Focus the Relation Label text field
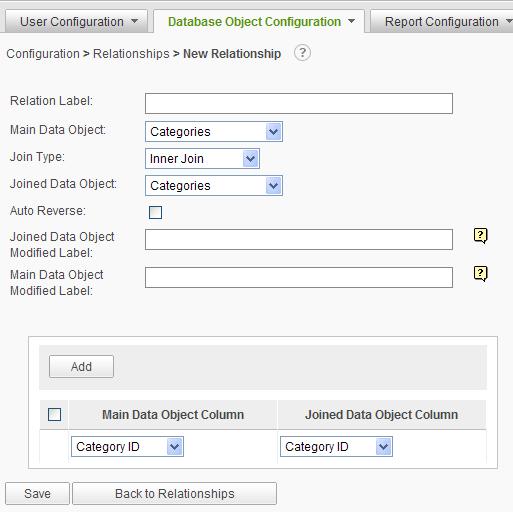Image resolution: width=513 pixels, height=512 pixels. (299, 103)
